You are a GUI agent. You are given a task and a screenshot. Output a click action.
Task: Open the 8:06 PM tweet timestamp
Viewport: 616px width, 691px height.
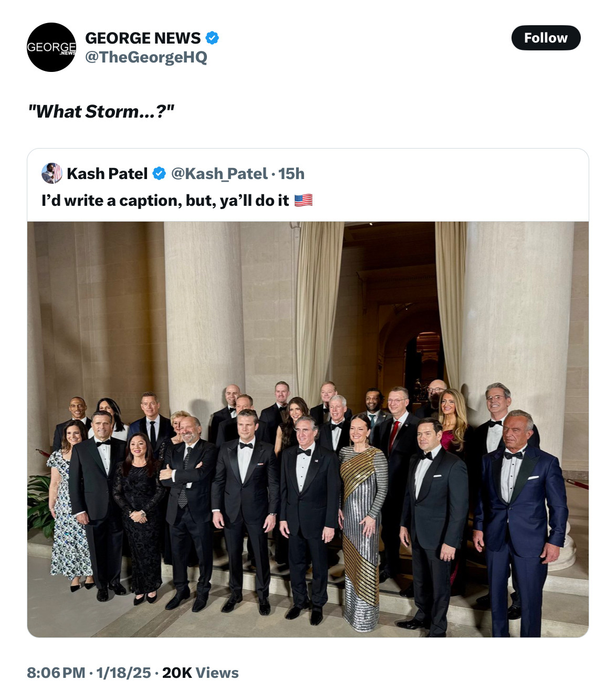(x=56, y=673)
